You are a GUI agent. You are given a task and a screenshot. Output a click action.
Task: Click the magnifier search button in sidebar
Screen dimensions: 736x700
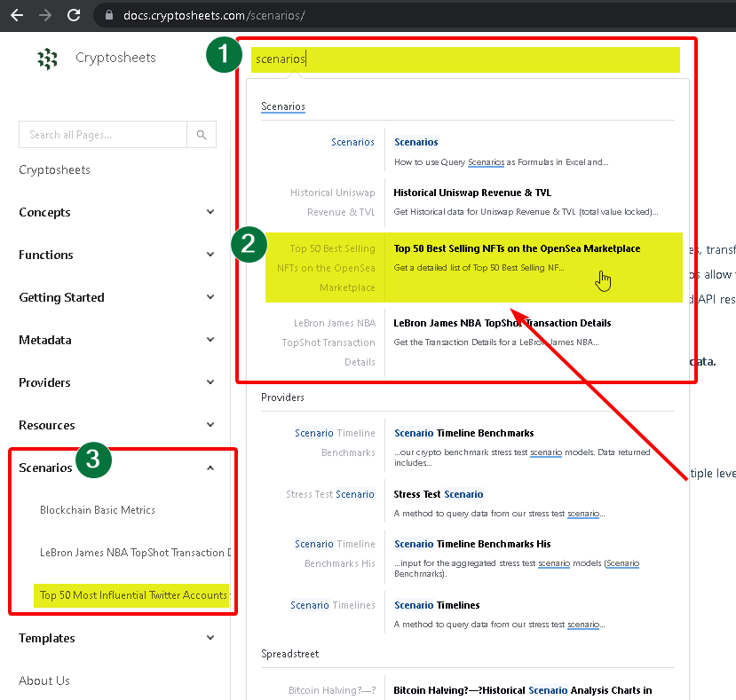click(x=202, y=135)
